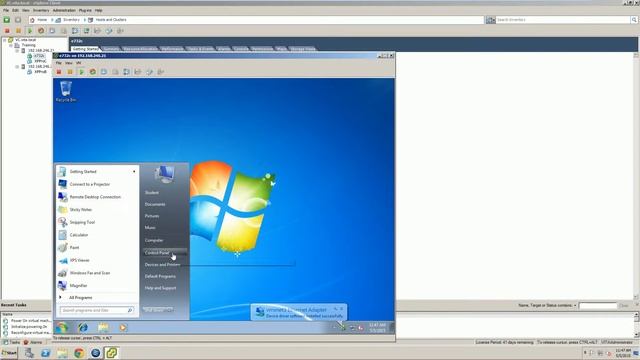640x360 pixels.
Task: Click Search Inventory field
Action: point(563,20)
